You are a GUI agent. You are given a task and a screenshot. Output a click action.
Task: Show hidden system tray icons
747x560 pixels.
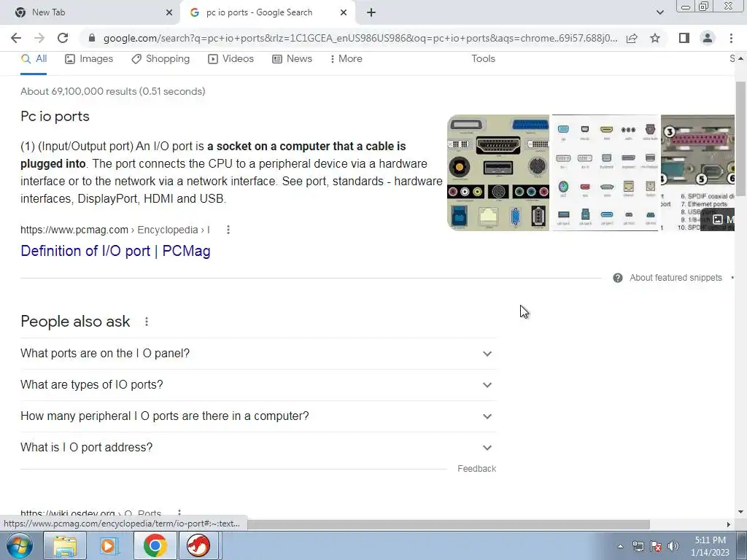pyautogui.click(x=620, y=546)
